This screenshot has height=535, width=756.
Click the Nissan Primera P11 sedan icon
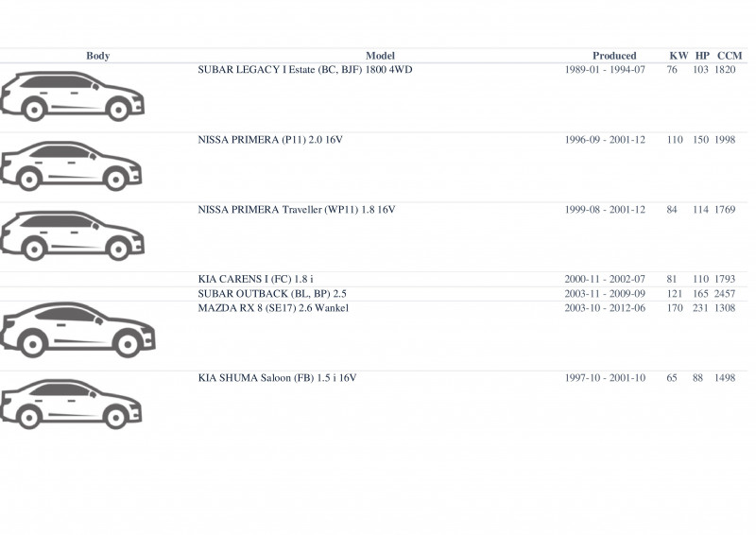[71, 165]
